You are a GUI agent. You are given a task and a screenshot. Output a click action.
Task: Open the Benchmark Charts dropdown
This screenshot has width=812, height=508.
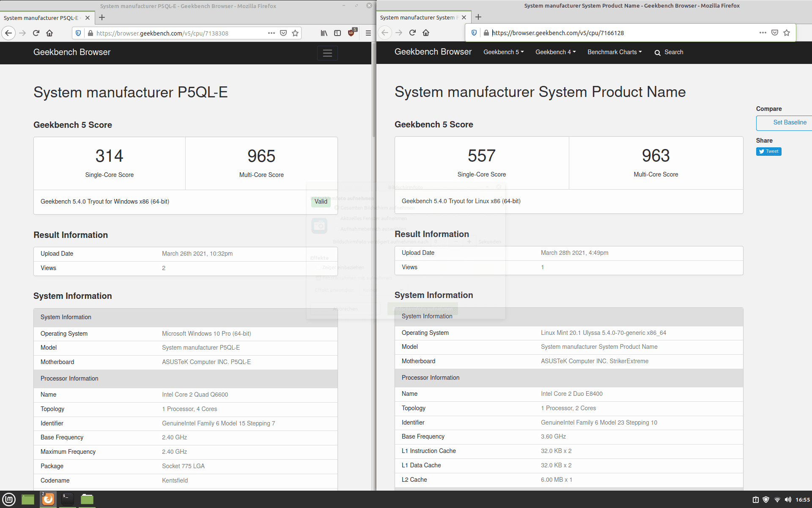614,52
